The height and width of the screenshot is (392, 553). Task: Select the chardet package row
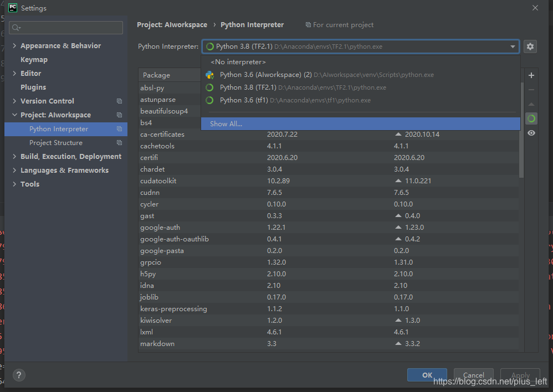click(x=329, y=169)
